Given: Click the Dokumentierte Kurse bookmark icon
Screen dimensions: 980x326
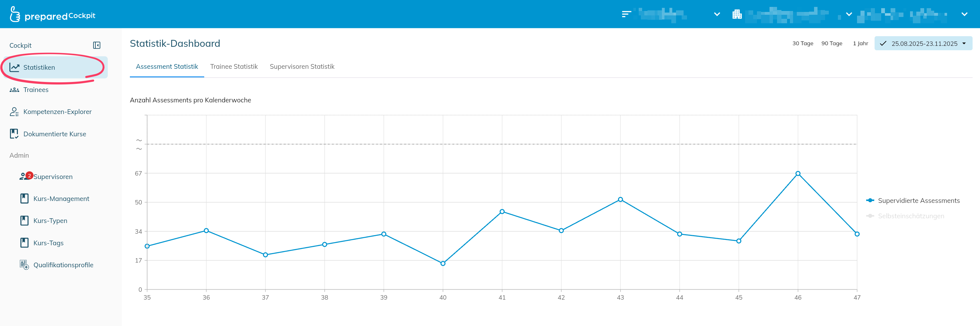Looking at the screenshot, I should (x=14, y=134).
